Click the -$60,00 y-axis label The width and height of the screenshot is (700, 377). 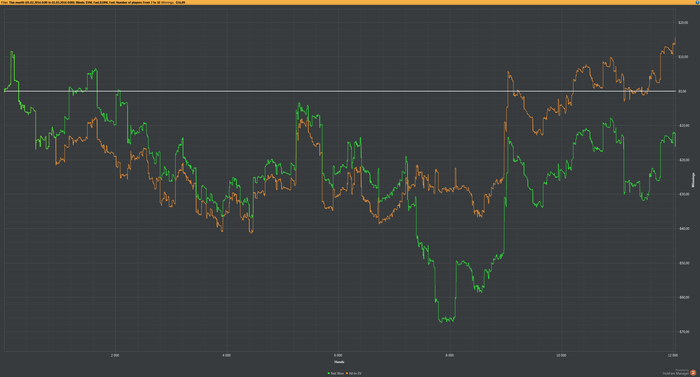pyautogui.click(x=683, y=297)
